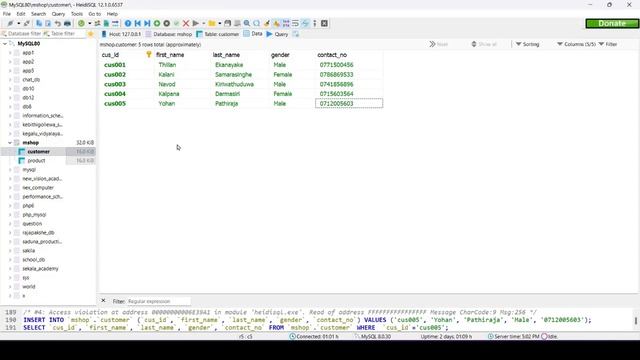Click the blue round help icon
This screenshot has width=640, height=360.
coord(128,23)
